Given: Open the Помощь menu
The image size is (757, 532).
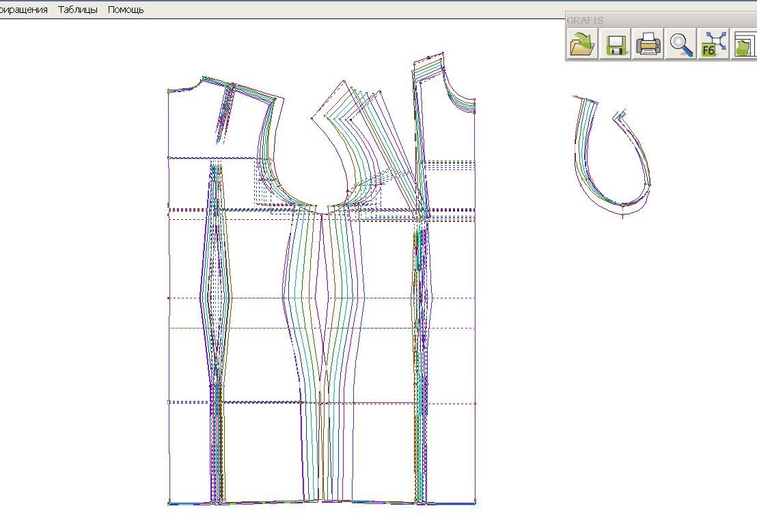Looking at the screenshot, I should click(126, 10).
